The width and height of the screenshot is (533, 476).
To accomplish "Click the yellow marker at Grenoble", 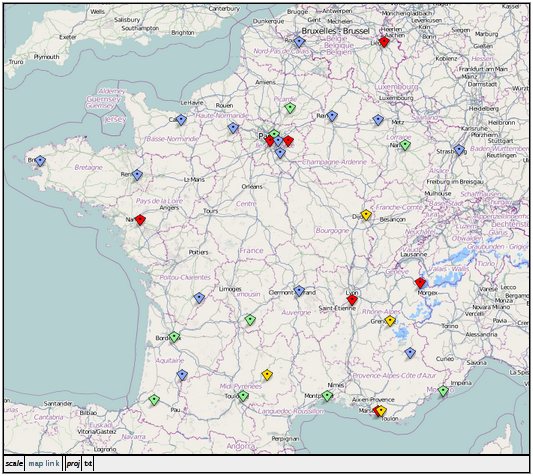I will (x=390, y=321).
